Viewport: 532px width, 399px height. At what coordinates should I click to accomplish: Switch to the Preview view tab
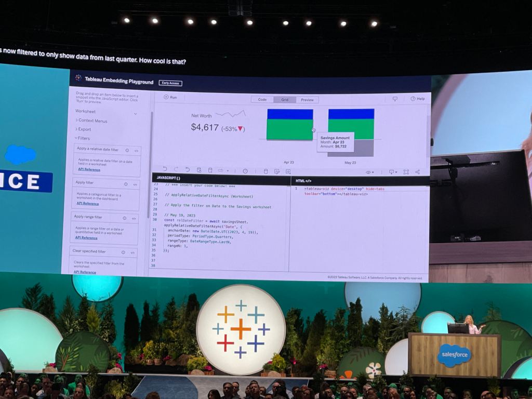point(307,100)
